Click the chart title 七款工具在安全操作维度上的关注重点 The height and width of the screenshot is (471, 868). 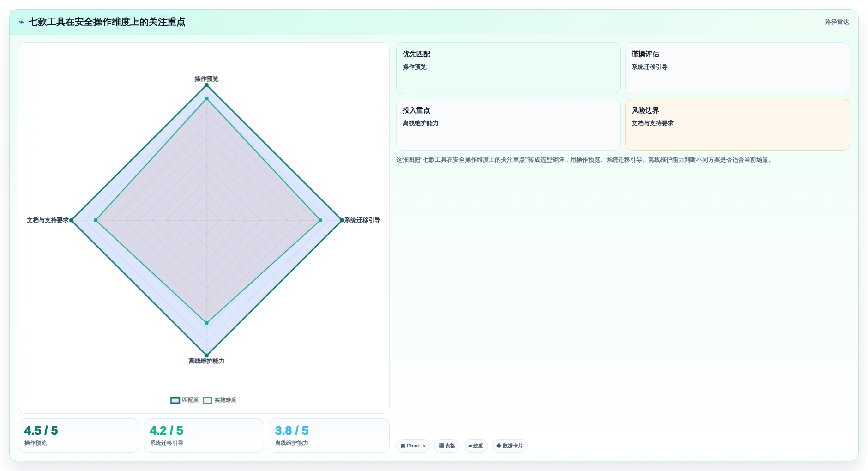tap(107, 22)
